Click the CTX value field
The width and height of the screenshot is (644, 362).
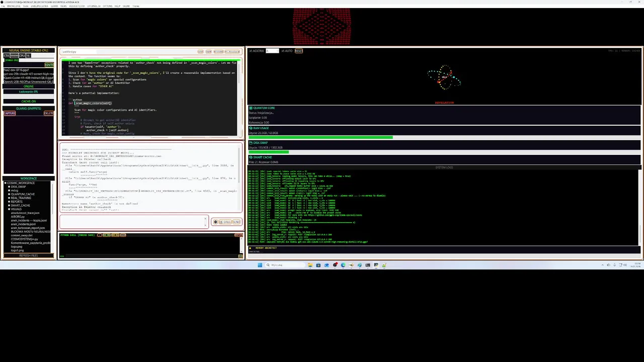pyautogui.click(x=15, y=55)
